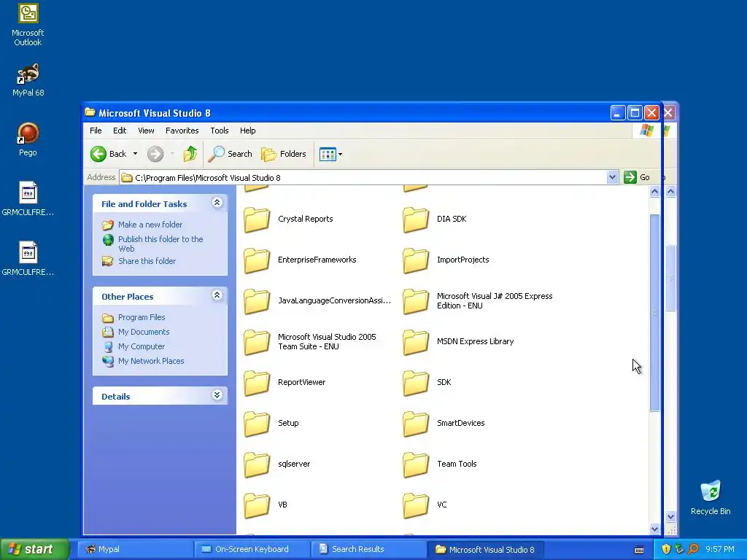Click the green Go button
The width and height of the screenshot is (747, 560).
[x=637, y=177]
